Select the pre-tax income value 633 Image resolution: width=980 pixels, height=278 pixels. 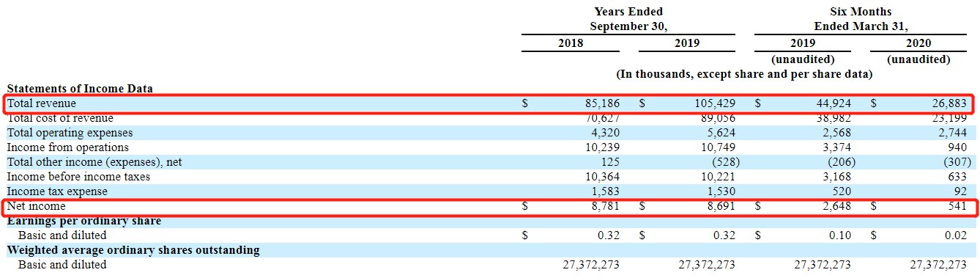957,177
